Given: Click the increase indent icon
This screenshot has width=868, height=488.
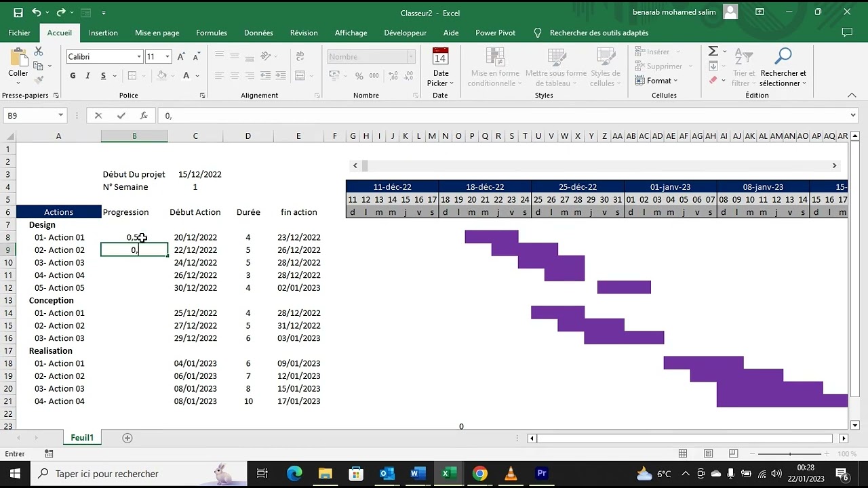Looking at the screenshot, I should pos(280,76).
